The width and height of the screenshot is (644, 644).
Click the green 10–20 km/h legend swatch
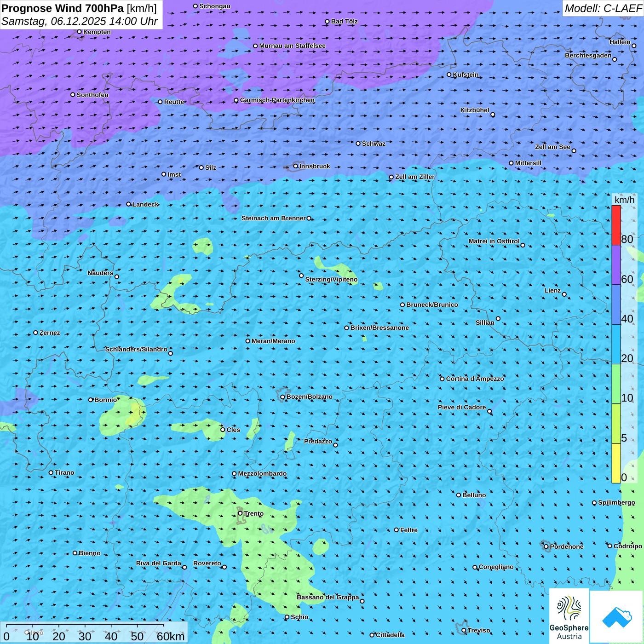click(x=616, y=384)
